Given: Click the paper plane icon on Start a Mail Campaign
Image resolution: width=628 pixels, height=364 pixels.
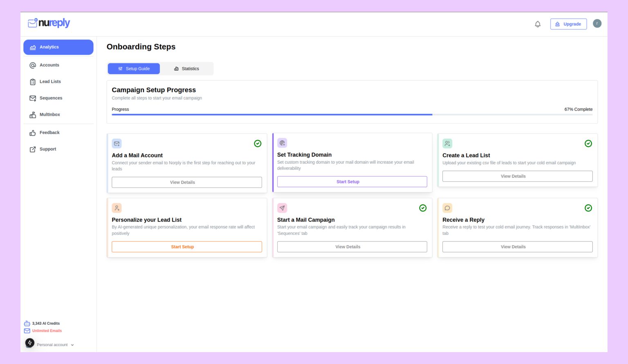Looking at the screenshot, I should [x=282, y=208].
